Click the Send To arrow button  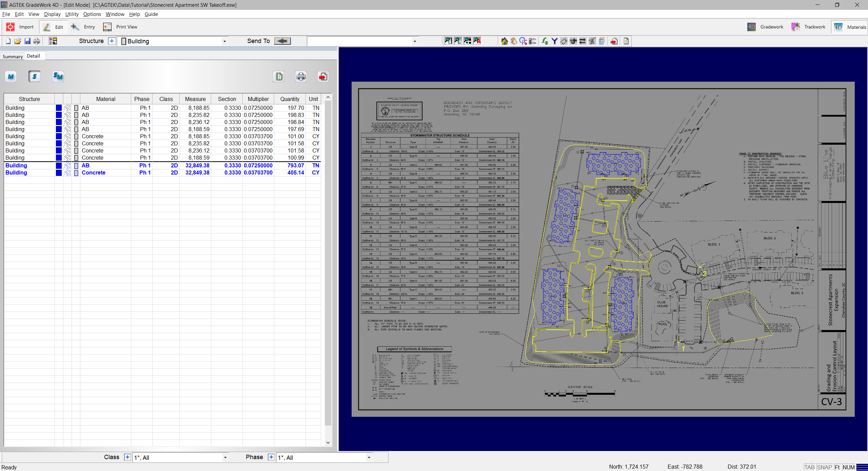click(282, 41)
